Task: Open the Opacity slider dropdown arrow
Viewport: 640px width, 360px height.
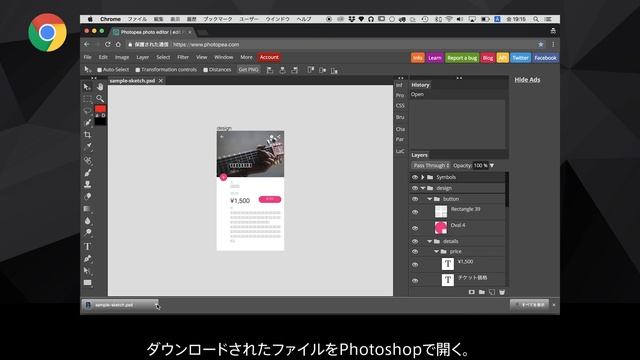Action: click(492, 165)
